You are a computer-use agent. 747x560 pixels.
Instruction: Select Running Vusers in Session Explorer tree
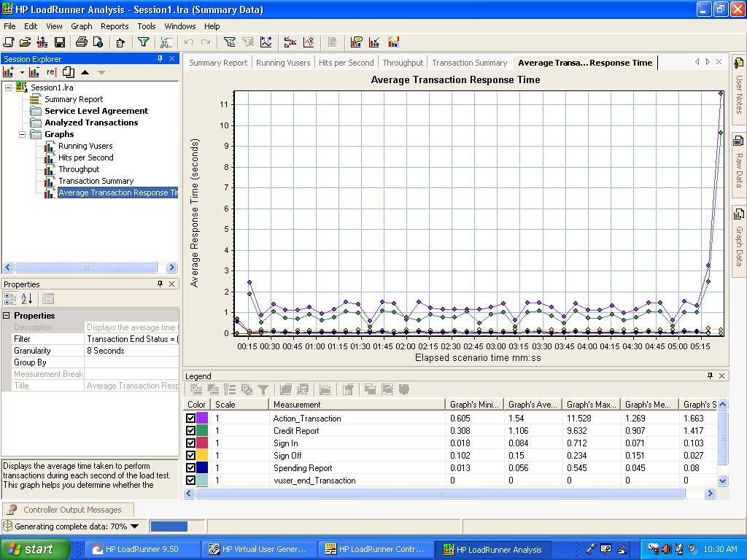[85, 146]
